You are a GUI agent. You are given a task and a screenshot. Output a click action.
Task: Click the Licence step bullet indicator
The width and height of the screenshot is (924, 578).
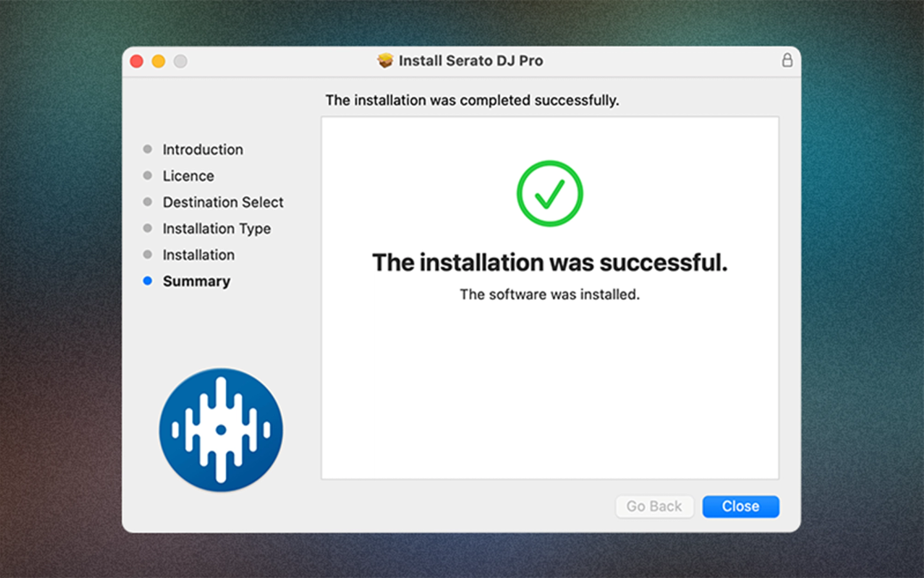click(147, 175)
